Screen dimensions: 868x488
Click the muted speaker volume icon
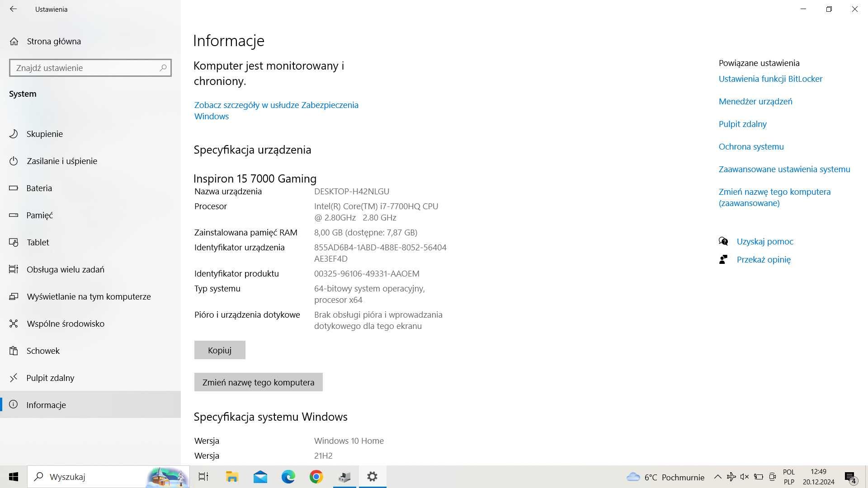tap(745, 477)
